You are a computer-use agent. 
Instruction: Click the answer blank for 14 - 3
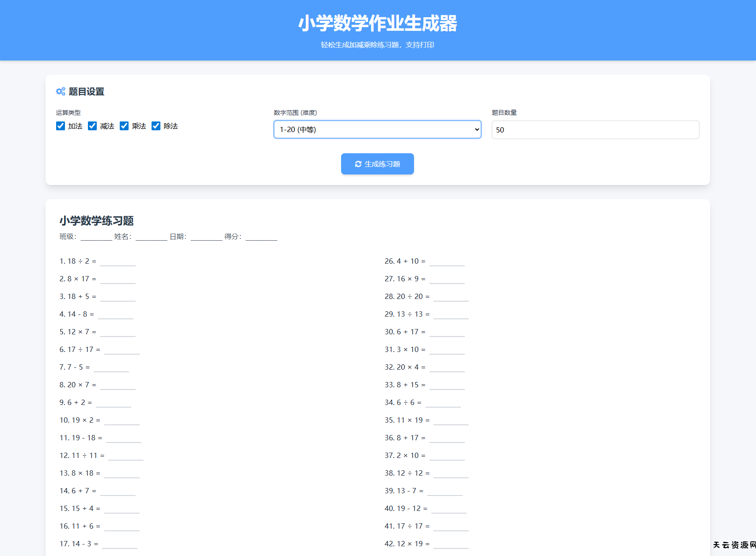119,545
